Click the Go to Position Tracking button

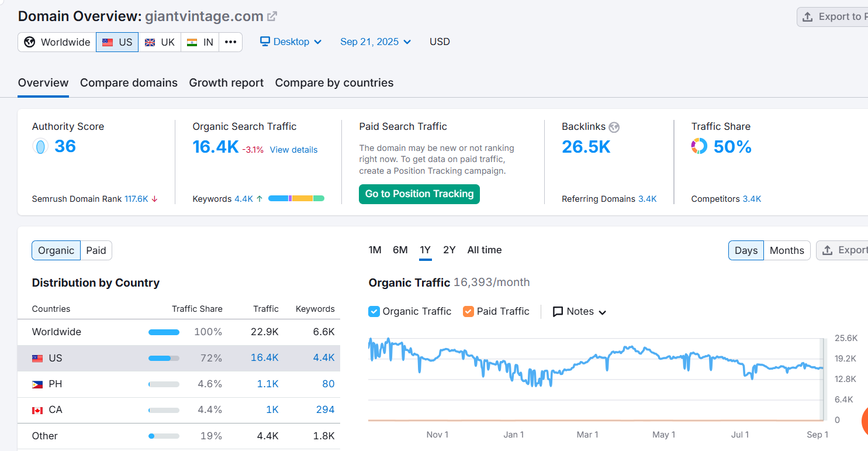click(419, 194)
